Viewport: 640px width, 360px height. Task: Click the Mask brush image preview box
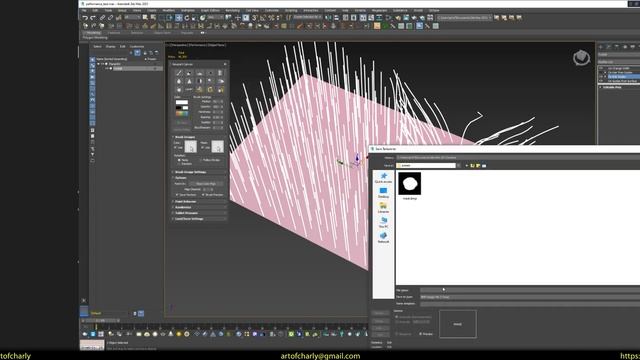click(x=218, y=147)
